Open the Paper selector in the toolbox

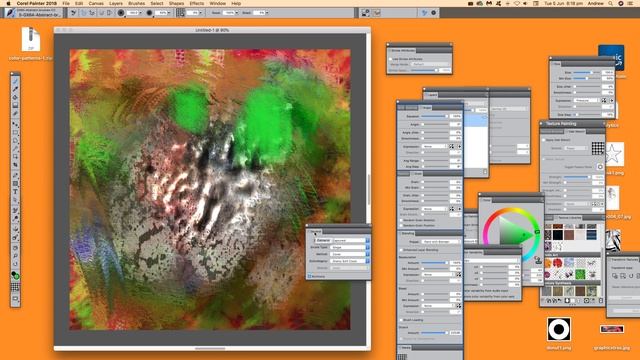pyautogui.click(x=15, y=287)
